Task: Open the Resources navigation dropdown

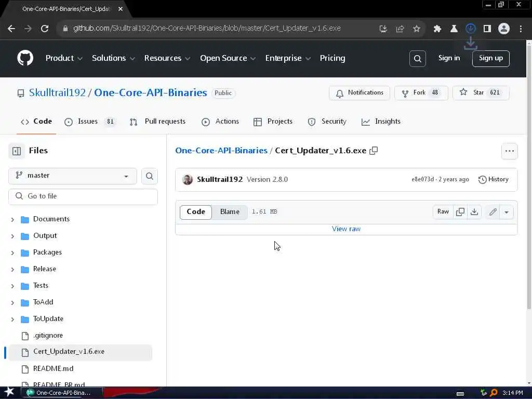Action: (x=167, y=58)
